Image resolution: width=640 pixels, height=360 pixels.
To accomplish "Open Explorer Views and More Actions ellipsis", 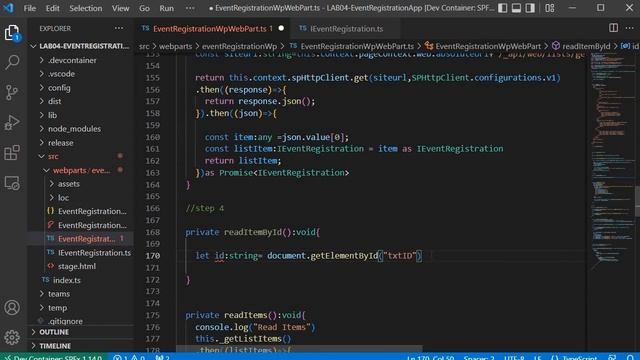I will 119,28.
